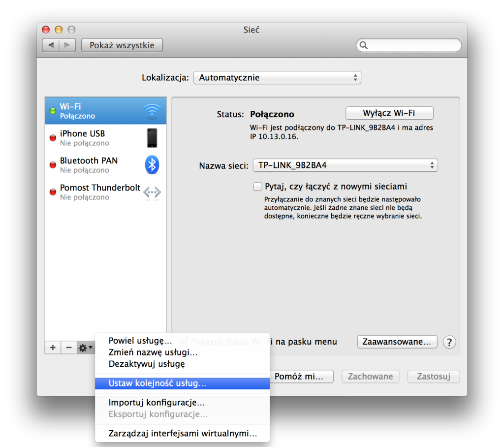Click the iPhone USB device icon
The image size is (504, 447).
pyautogui.click(x=152, y=138)
